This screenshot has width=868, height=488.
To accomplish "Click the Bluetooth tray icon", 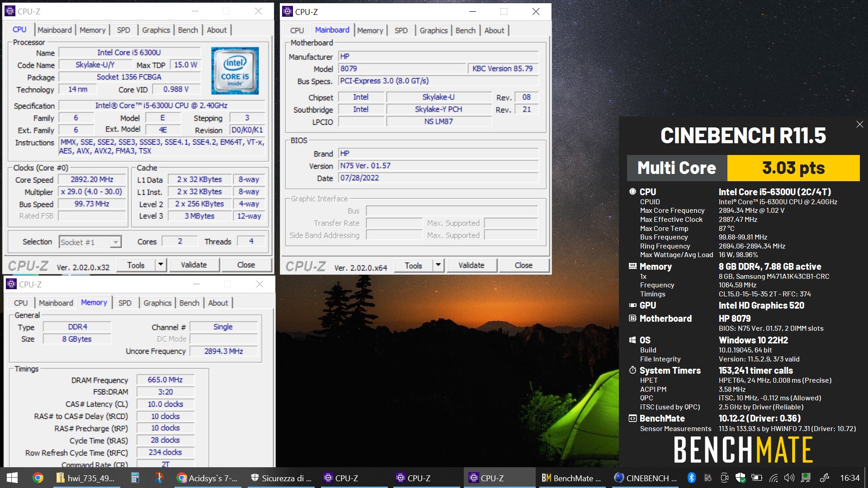I will [691, 478].
